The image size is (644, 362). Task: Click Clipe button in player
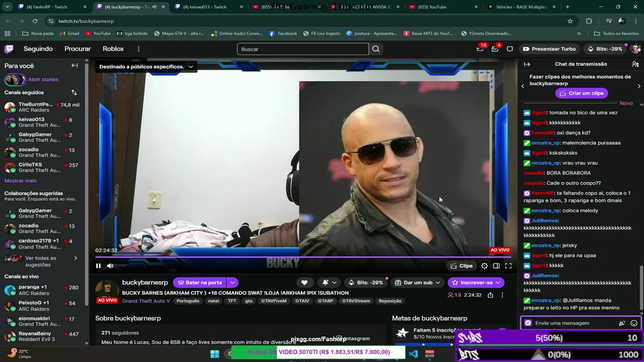coord(461,266)
